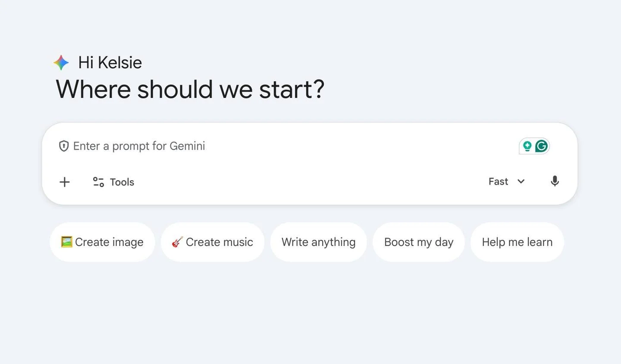Click the Hi Kelsie greeting text
The width and height of the screenshot is (621, 364).
(x=110, y=63)
